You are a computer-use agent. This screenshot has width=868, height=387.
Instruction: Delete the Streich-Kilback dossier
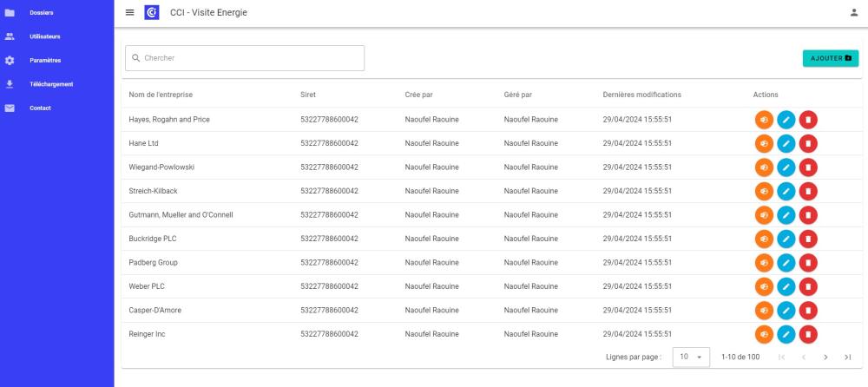pos(807,191)
